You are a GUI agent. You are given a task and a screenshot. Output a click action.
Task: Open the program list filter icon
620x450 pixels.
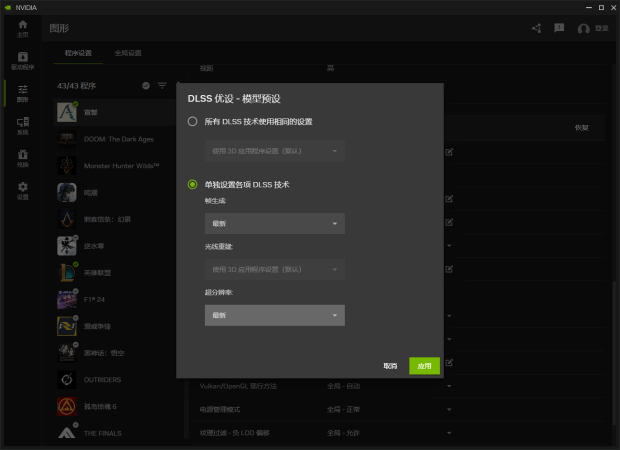pyautogui.click(x=162, y=85)
